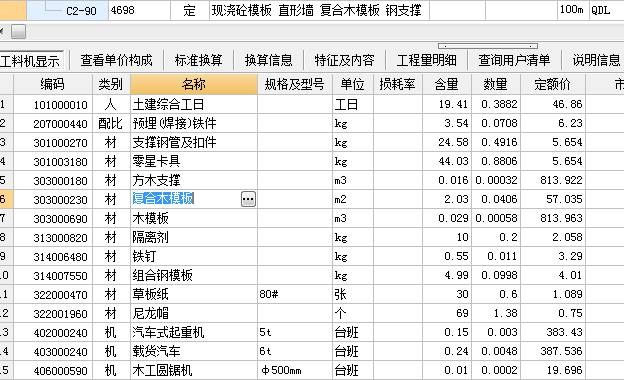Click the 名称 column header

(194, 84)
